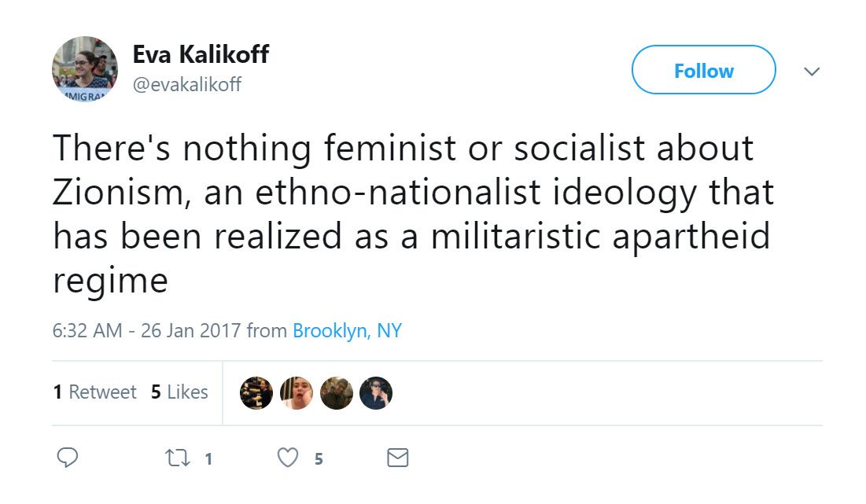Screen dimensions: 866x504
Task: Open Direct Message via the envelope icon
Action: coord(398,458)
